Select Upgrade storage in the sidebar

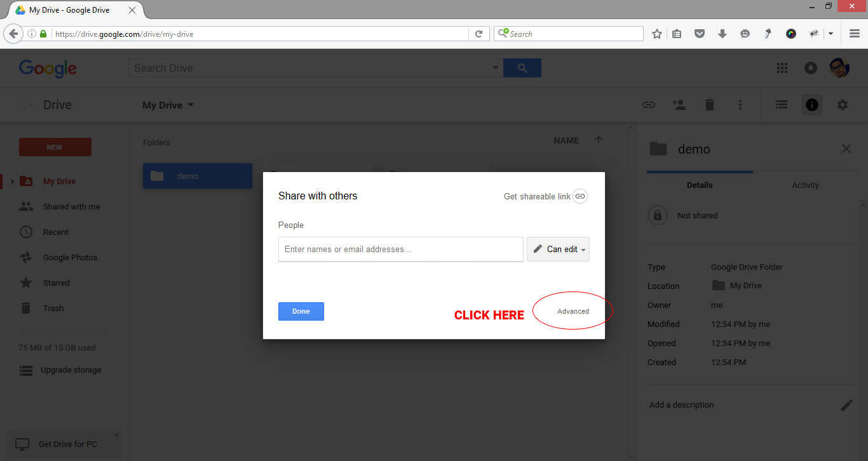[70, 370]
